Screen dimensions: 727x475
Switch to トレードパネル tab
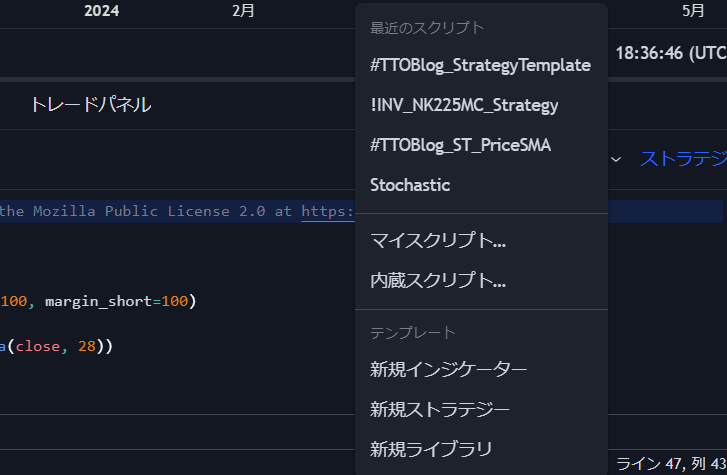pyautogui.click(x=91, y=104)
